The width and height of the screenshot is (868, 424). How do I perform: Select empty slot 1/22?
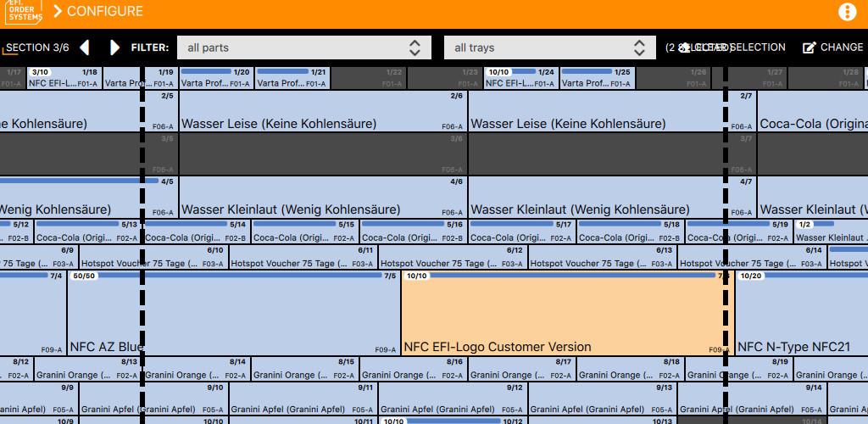369,78
